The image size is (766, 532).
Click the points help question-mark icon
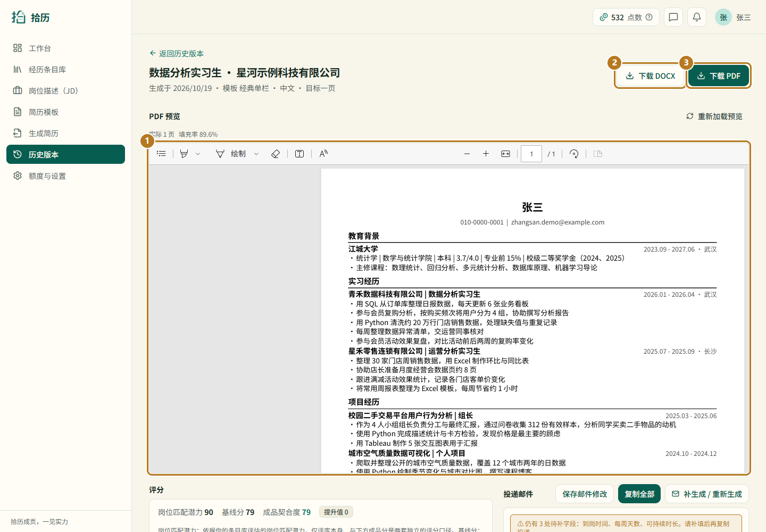(649, 17)
